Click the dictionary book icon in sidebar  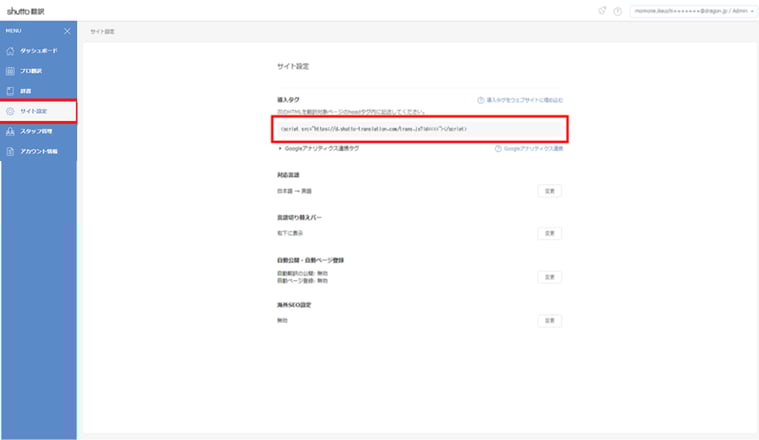(10, 91)
